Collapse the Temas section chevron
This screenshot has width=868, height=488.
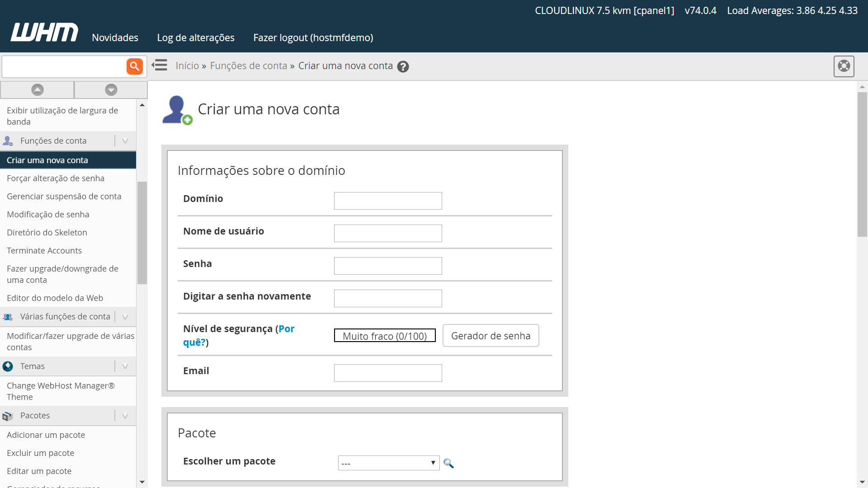125,366
